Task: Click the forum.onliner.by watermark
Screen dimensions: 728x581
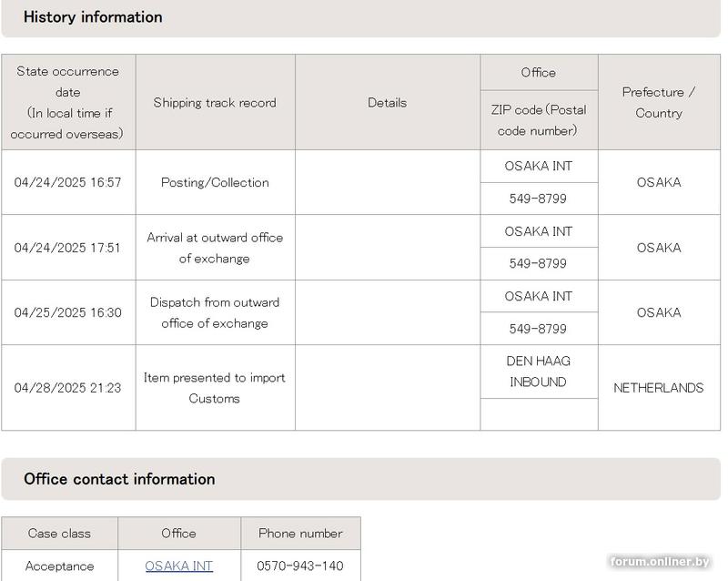Action: [659, 562]
